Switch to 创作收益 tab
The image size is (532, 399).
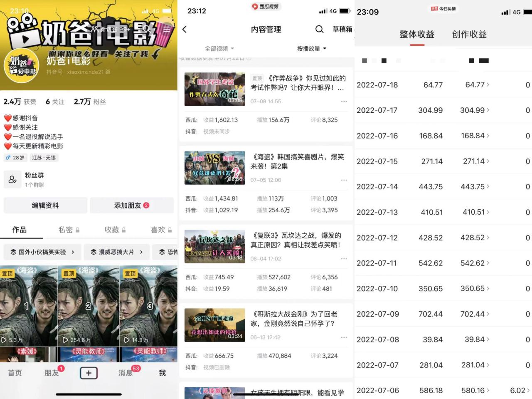click(469, 35)
